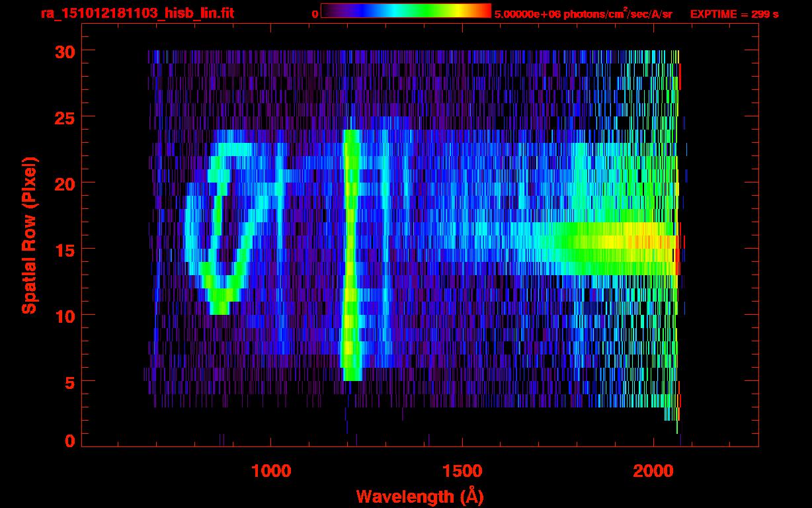Screen dimensions: 812x508
Task: Click the 2000 wavelength tick label
Action: [654, 471]
